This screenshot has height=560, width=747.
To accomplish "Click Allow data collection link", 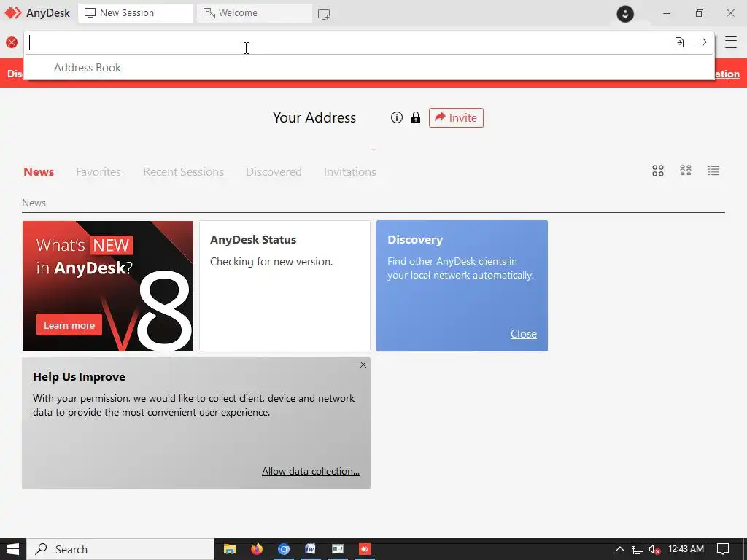I will [311, 471].
